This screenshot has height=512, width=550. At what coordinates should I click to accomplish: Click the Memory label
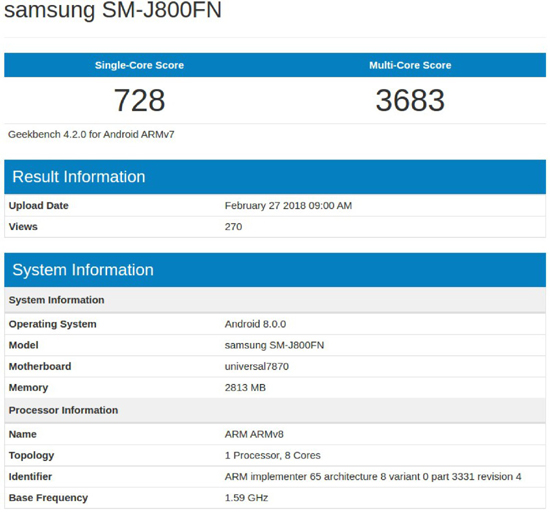28,388
